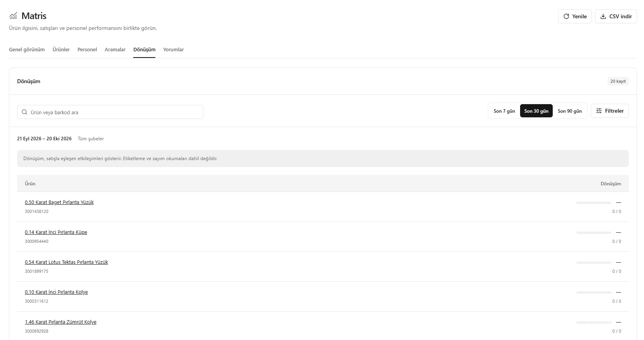Open the Yorumlar tab
This screenshot has height=340, width=644.
[173, 49]
